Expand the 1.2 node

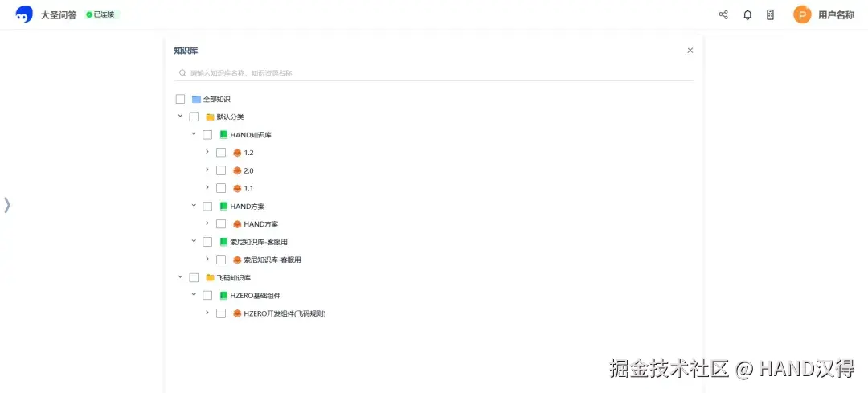[x=207, y=152]
